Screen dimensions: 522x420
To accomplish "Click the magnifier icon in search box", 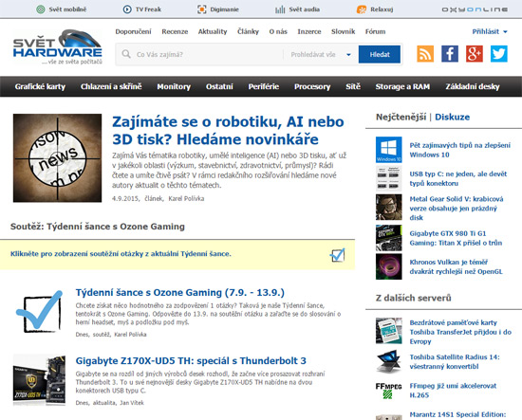I will (x=126, y=54).
